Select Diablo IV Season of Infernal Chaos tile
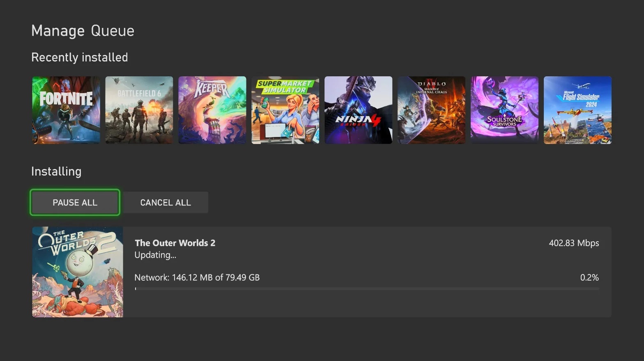 [x=432, y=110]
